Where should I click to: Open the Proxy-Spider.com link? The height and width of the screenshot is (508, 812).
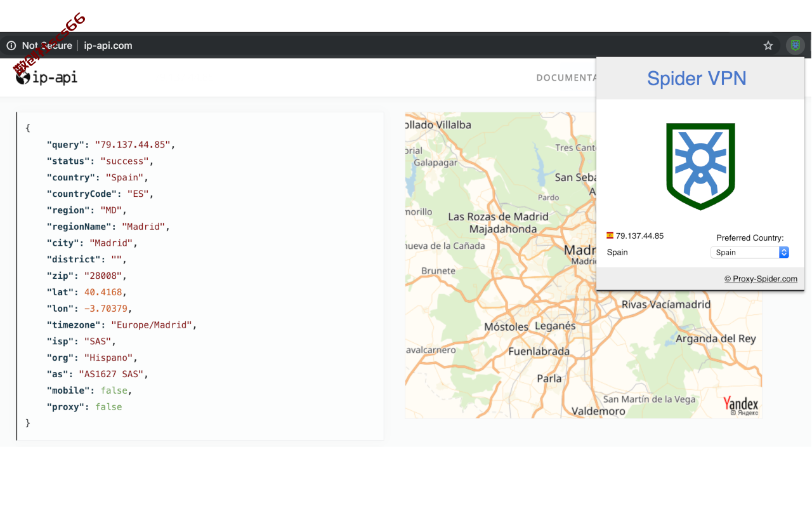tap(761, 279)
